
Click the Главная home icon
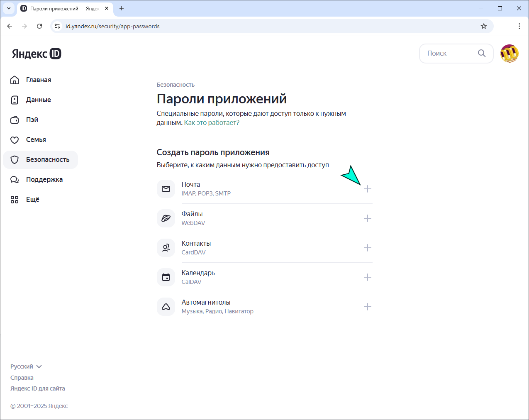pyautogui.click(x=15, y=80)
